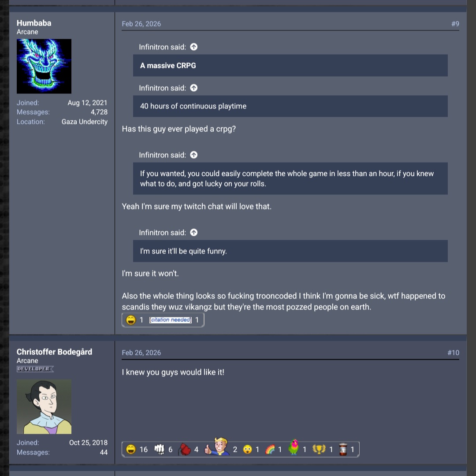
Task: Select the rainbow reaction icon
Action: click(270, 449)
